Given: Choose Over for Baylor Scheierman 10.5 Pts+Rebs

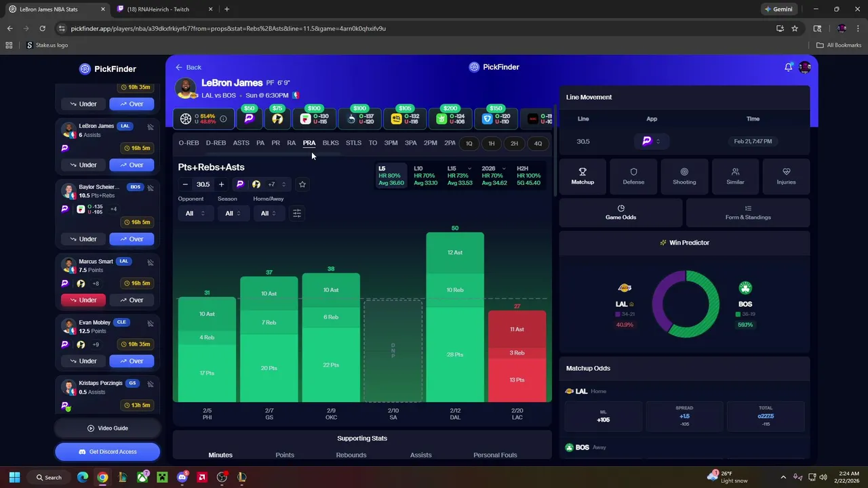Looking at the screenshot, I should pyautogui.click(x=132, y=239).
